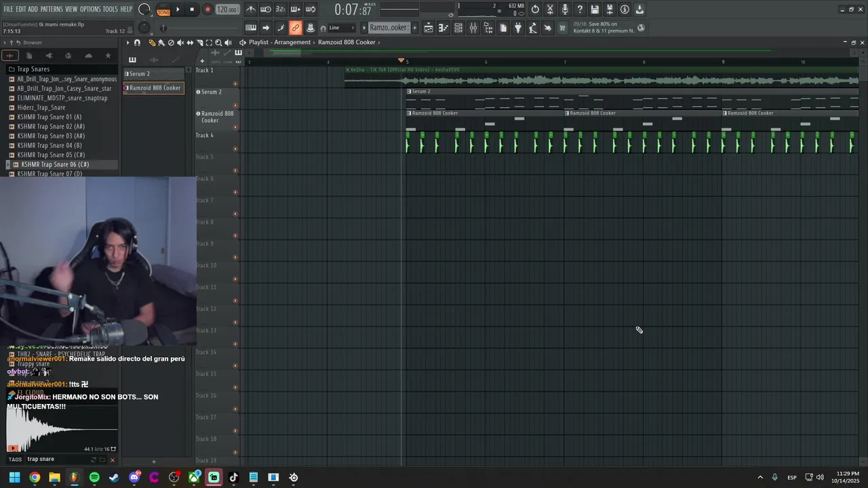Save project with the floppy disk icon
Screen dimensions: 868x488
tap(595, 9)
